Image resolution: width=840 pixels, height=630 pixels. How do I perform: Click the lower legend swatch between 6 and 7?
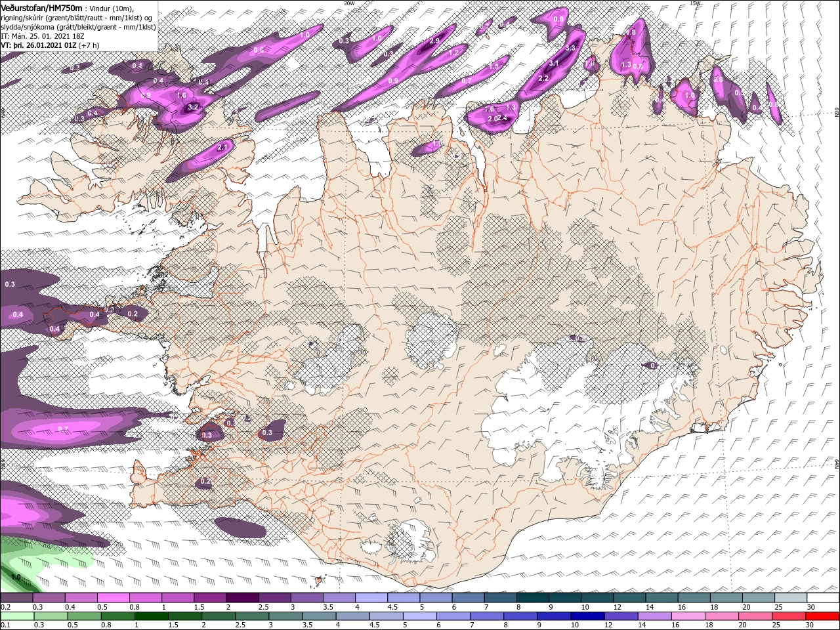click(x=453, y=616)
